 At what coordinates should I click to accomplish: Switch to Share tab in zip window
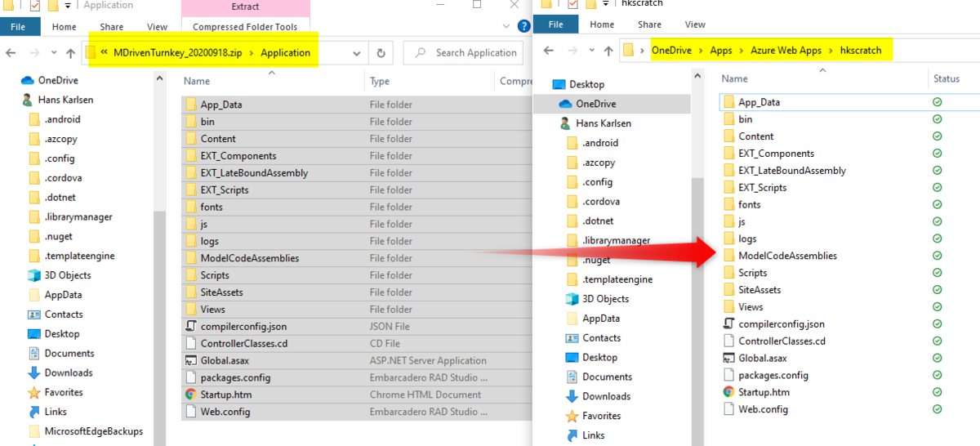click(112, 27)
